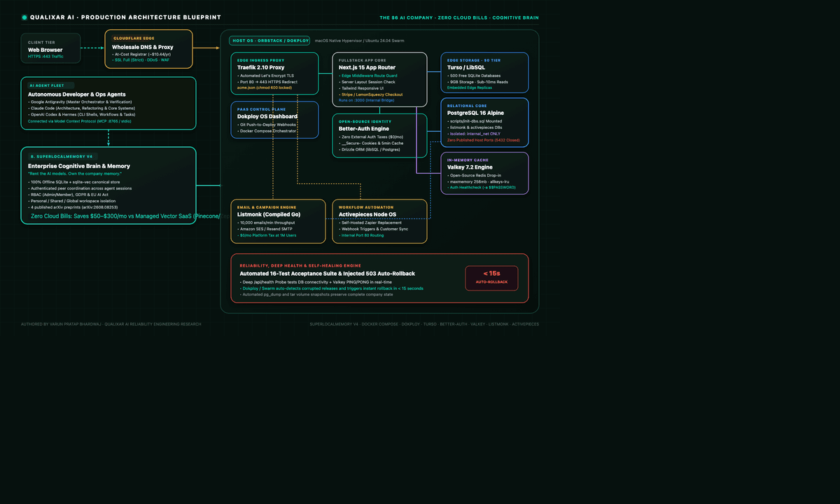Viewport: 840px width, 504px height.
Task: Click 'Auth Healthcheck' line in Valkey card
Action: pos(480,188)
